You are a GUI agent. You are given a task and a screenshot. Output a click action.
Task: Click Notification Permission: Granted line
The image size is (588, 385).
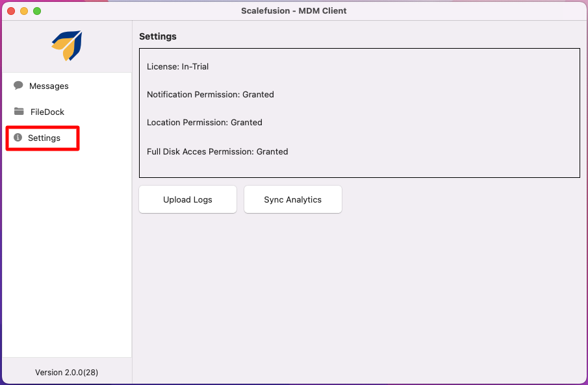click(211, 95)
